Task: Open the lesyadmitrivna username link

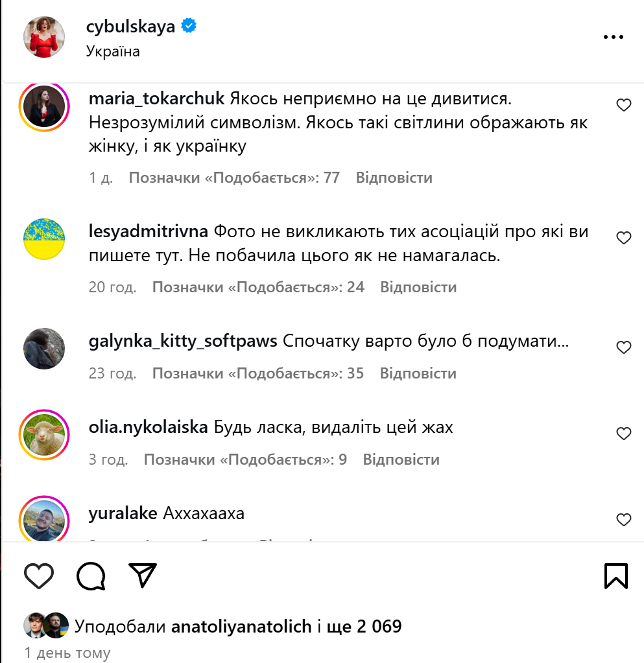Action: point(148,231)
